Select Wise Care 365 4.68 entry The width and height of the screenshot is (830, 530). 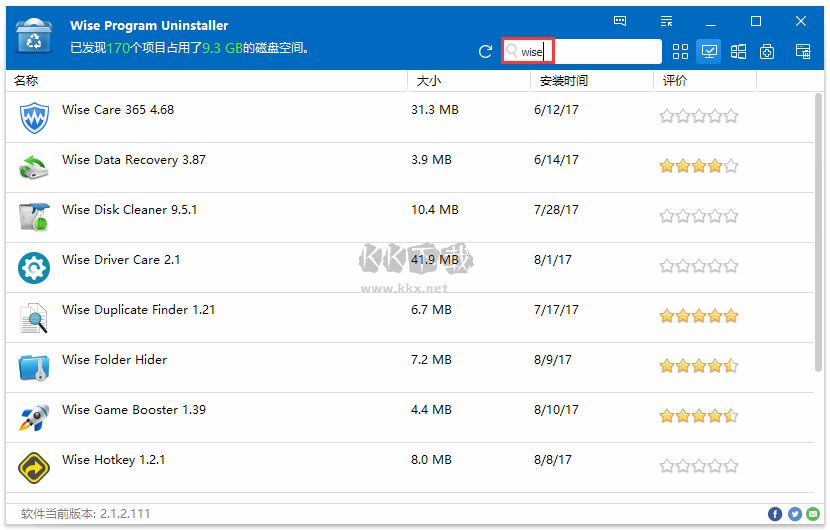410,117
